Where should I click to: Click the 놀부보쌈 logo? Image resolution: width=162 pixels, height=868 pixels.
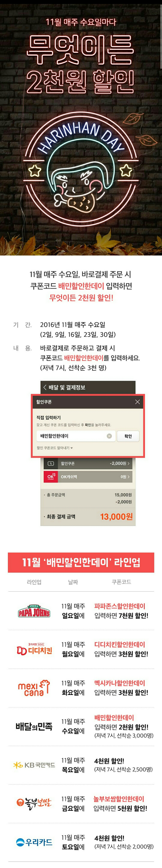[x=34, y=803]
